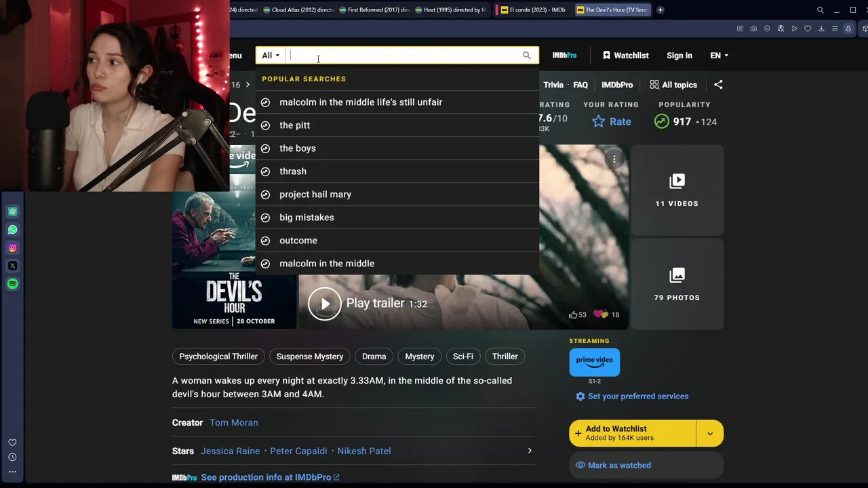The height and width of the screenshot is (488, 868).
Task: Click browser tab search magnifier icon
Action: click(820, 10)
